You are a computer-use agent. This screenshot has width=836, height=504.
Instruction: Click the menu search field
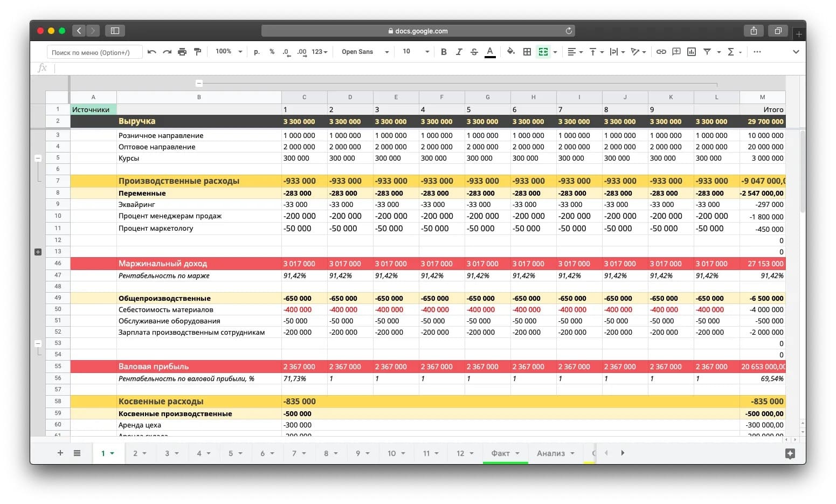(94, 52)
